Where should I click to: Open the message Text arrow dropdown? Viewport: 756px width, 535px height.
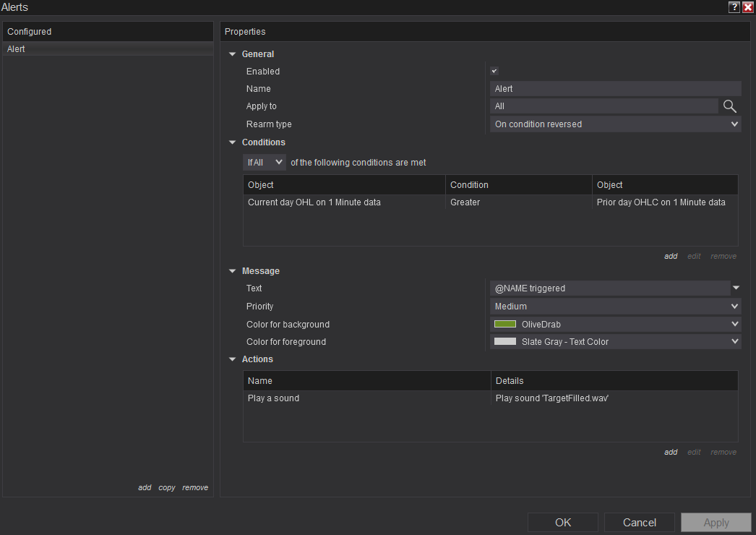click(736, 288)
